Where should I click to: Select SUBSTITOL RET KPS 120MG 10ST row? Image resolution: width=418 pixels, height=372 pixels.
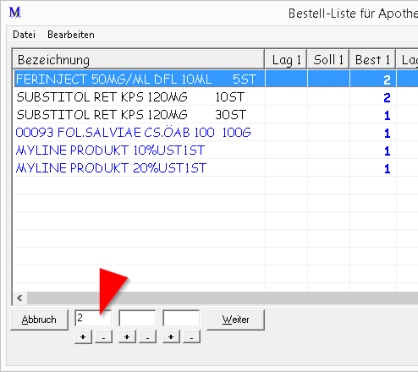215,97
